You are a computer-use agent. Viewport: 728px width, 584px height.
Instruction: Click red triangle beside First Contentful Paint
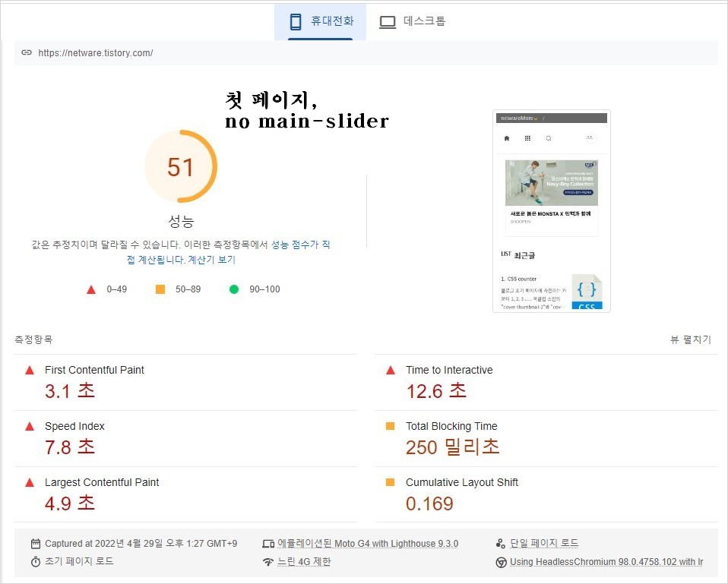[30, 370]
